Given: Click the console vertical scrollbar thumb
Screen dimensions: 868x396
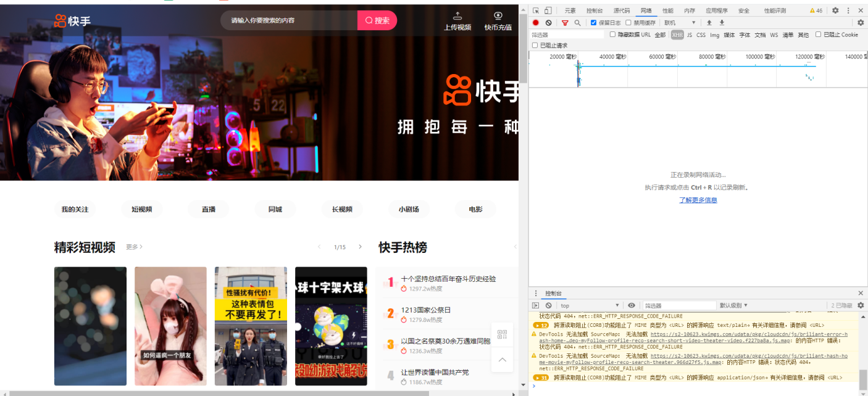Looking at the screenshot, I should pos(863,381).
